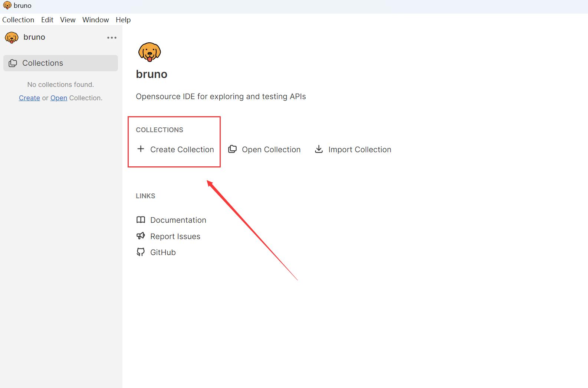Click the Documentation book icon
The width and height of the screenshot is (588, 388).
click(141, 220)
